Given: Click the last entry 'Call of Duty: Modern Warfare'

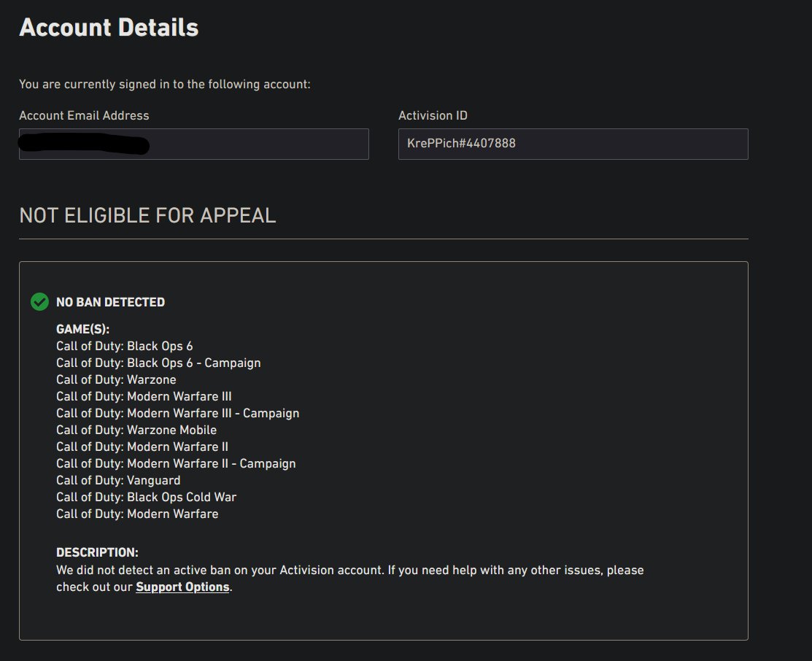Looking at the screenshot, I should pos(137,514).
